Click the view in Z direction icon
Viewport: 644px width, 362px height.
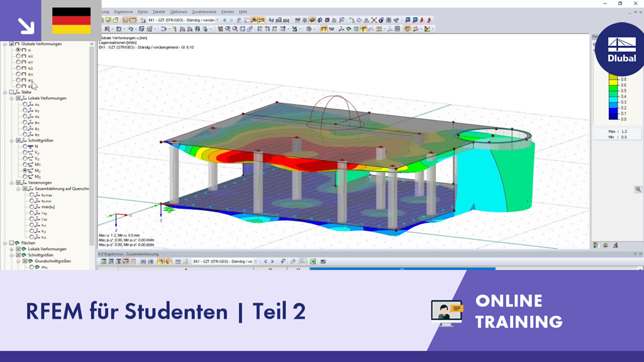(x=275, y=29)
